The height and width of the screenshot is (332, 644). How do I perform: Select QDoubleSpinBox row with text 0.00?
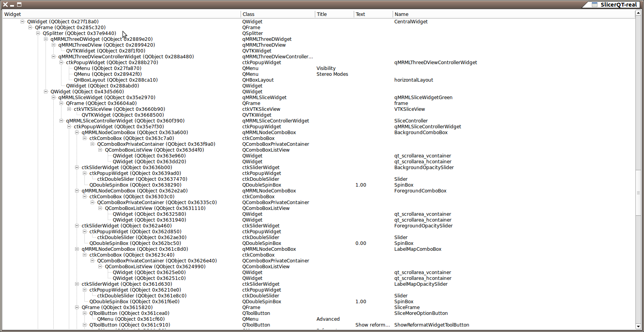tap(135, 243)
